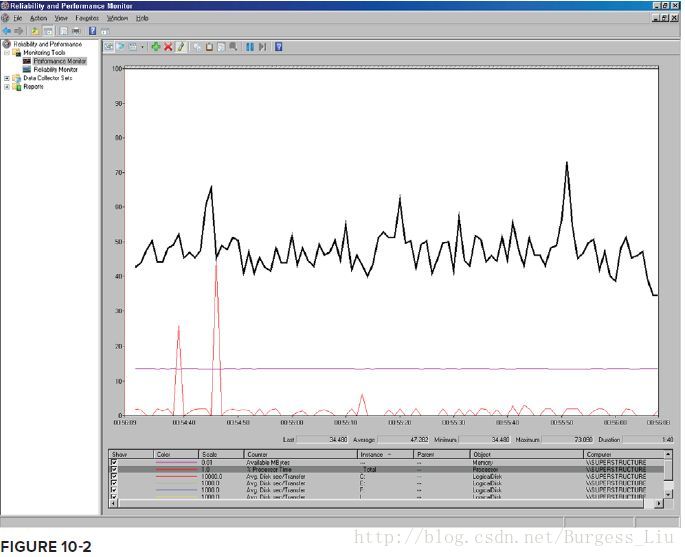
Task: Uncheck Show for C: Avg. Disk sec/Transfer
Action: (114, 476)
